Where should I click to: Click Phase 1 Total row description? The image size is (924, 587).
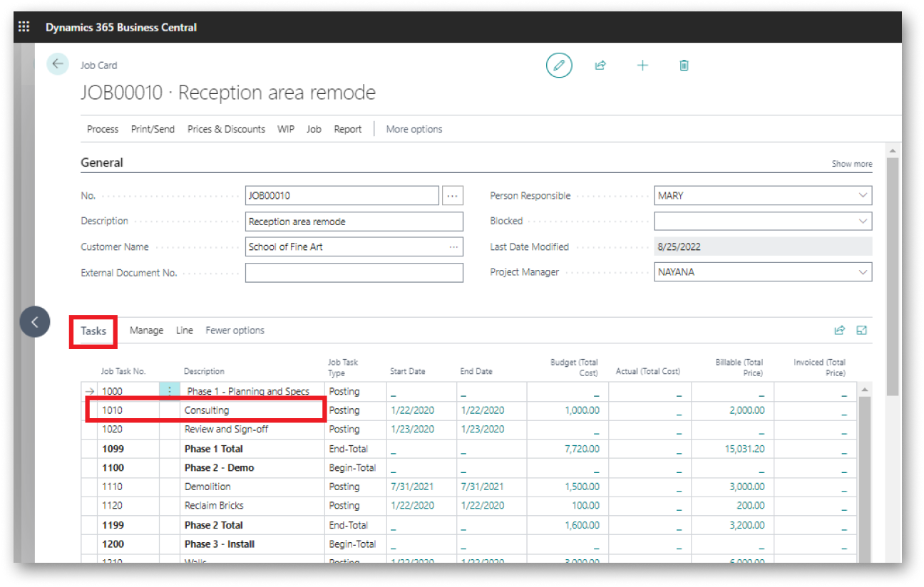[x=252, y=449]
